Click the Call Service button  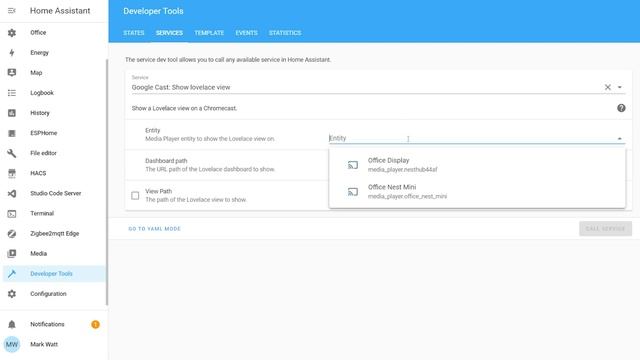(605, 229)
